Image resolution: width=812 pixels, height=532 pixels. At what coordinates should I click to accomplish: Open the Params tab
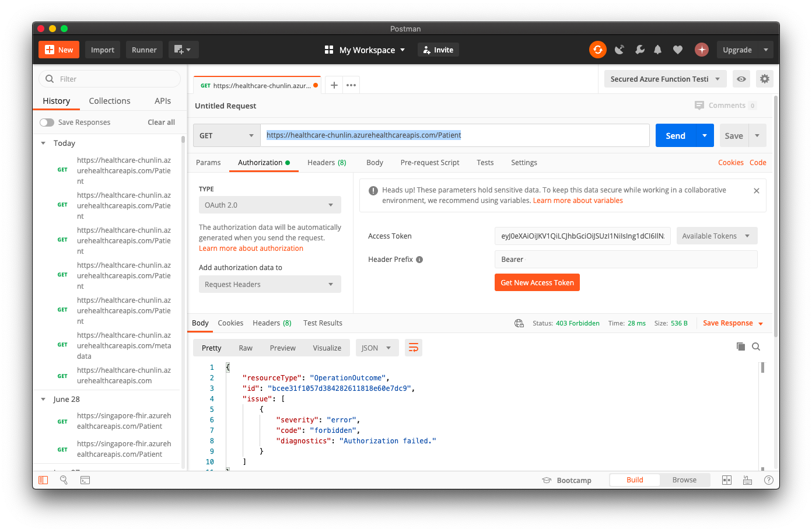click(x=208, y=163)
